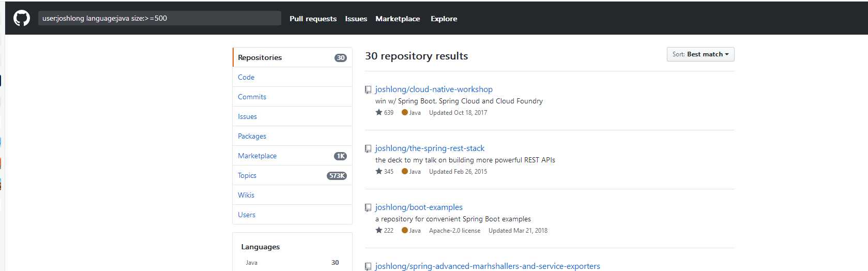Screen dimensions: 868x271
Task: Click the 30 count badge on Repositories
Action: pos(341,58)
